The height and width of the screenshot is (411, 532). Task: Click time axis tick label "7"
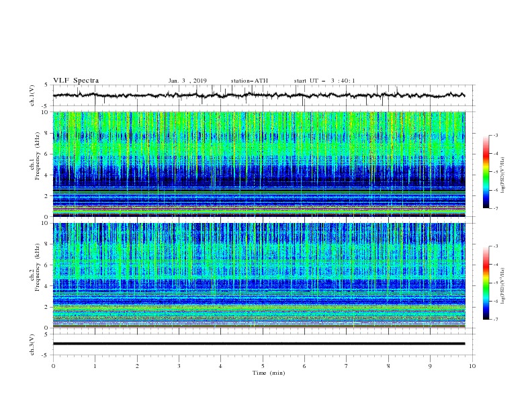347,366
